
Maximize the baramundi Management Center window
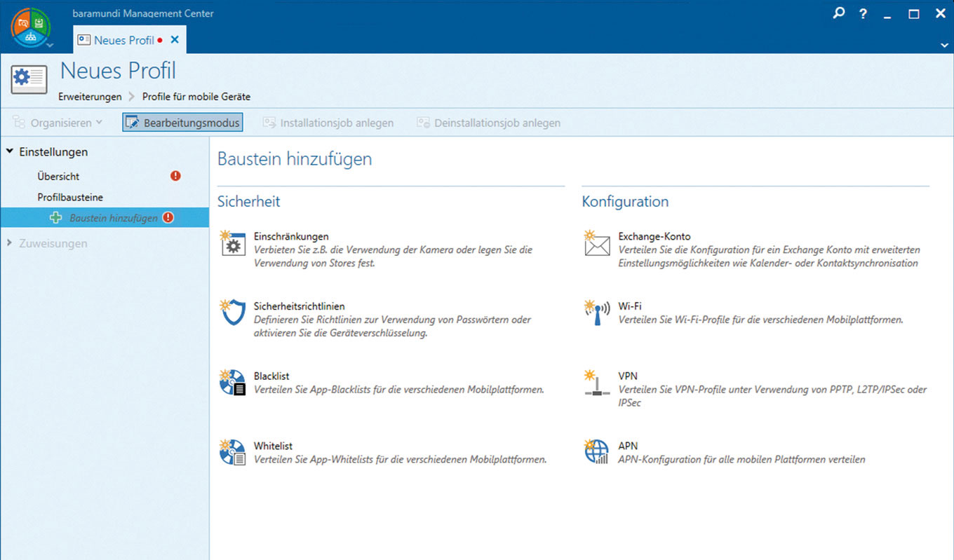914,14
